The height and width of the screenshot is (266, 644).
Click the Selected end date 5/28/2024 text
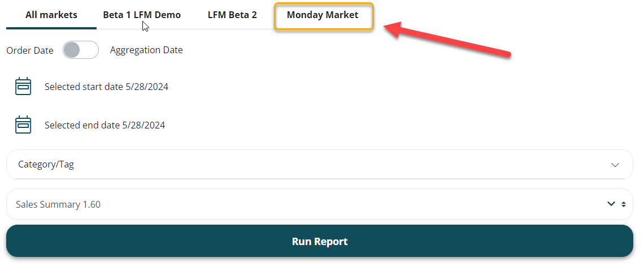tap(105, 125)
